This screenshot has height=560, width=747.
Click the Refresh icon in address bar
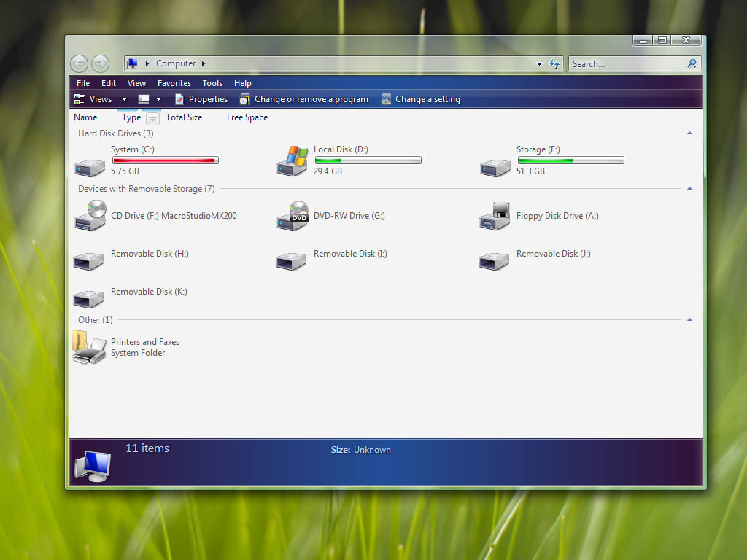click(554, 63)
